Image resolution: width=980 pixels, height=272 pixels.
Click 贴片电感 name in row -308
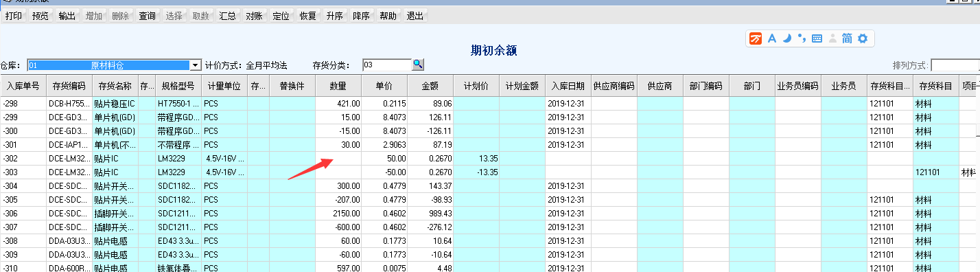(x=115, y=240)
